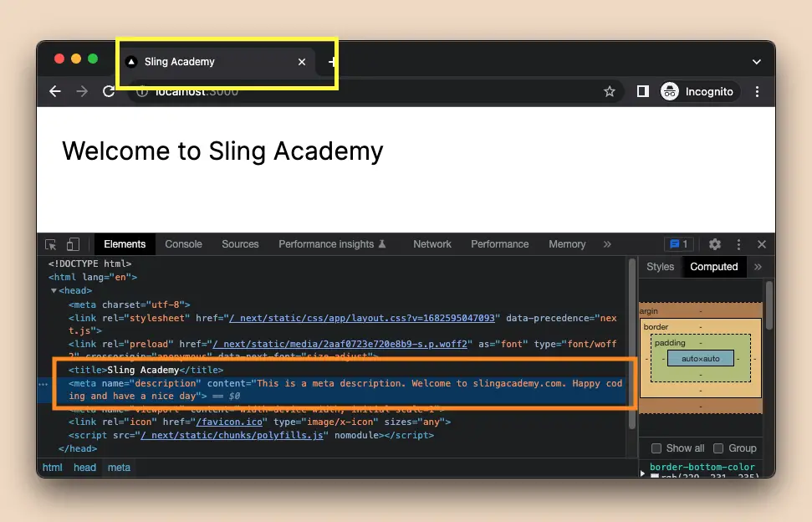Open the woff2 font preload link

(342, 344)
